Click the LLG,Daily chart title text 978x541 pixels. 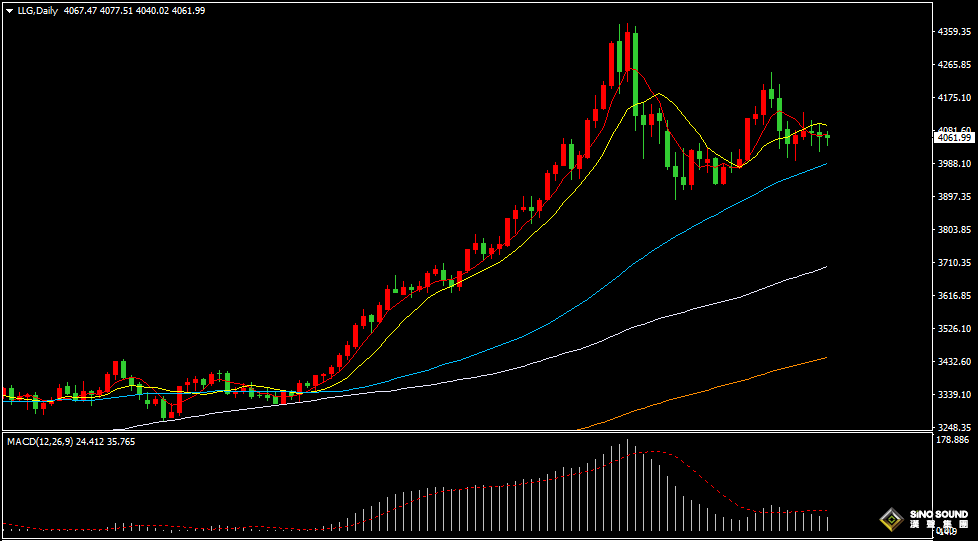[37, 11]
